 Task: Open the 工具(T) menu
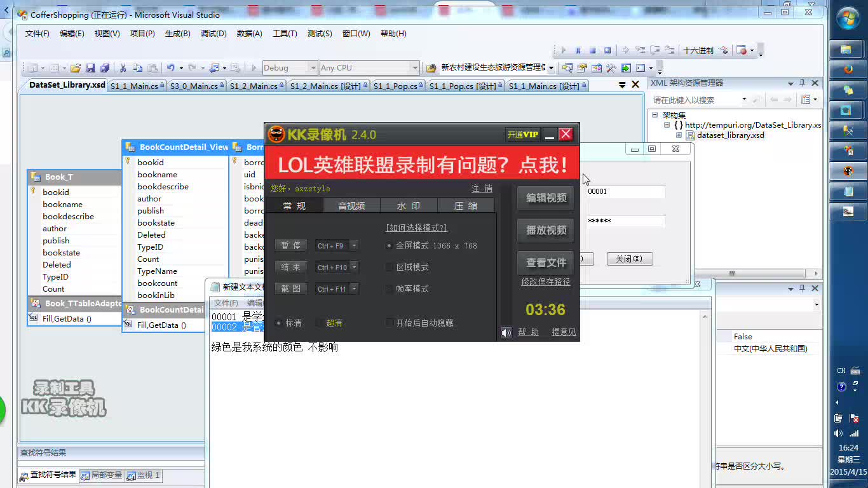[285, 34]
